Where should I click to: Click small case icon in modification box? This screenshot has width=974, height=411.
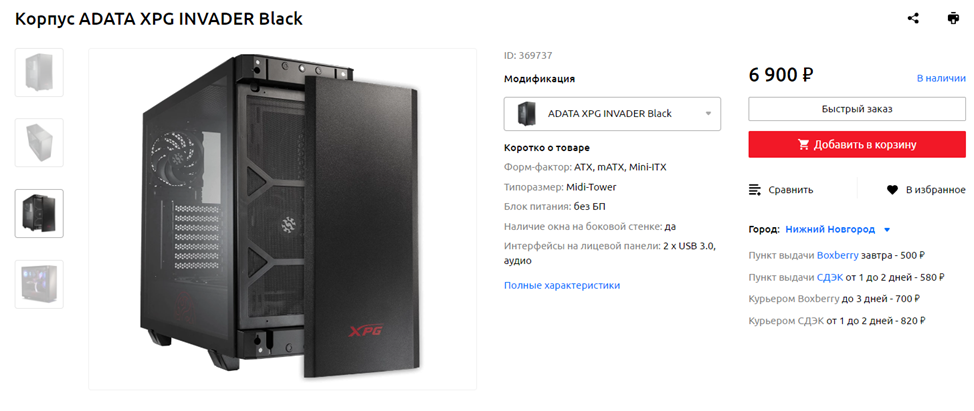tap(525, 114)
